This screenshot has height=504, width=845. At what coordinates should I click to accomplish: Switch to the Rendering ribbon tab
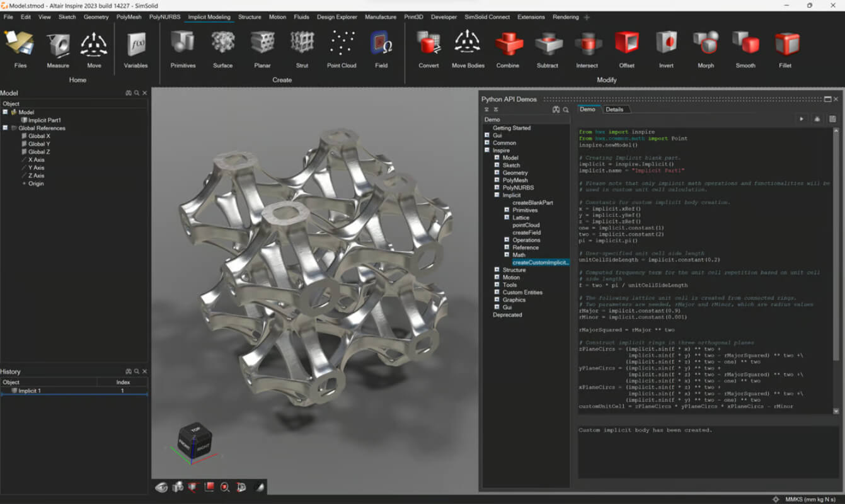click(565, 17)
